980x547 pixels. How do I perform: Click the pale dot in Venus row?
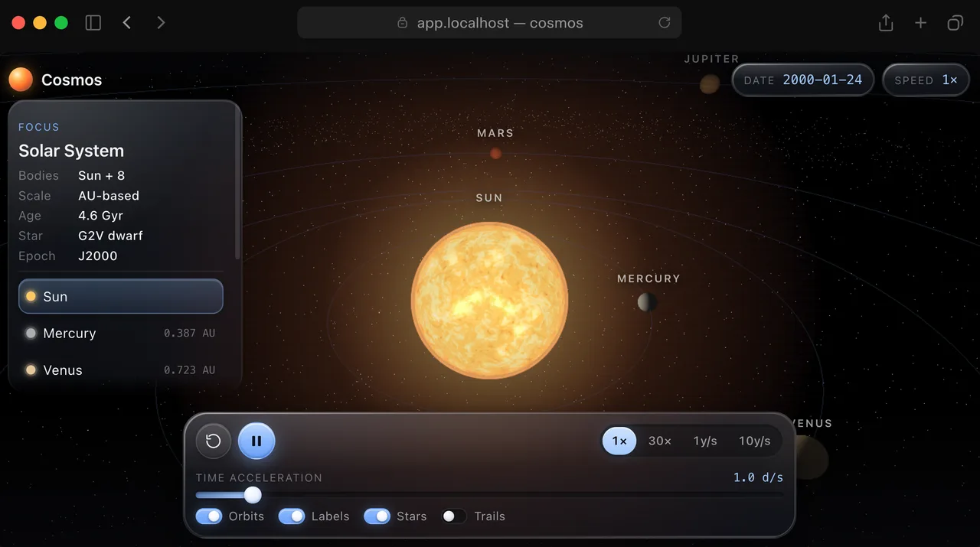pos(31,370)
